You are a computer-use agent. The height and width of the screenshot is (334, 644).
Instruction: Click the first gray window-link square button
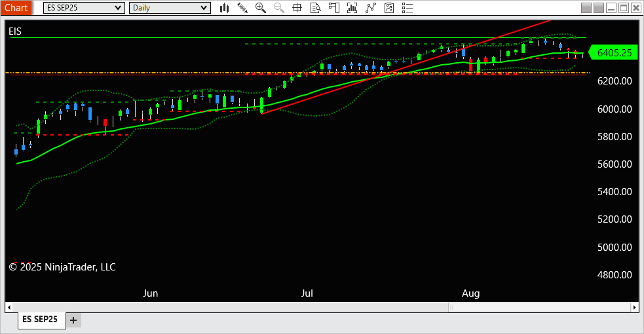586,8
